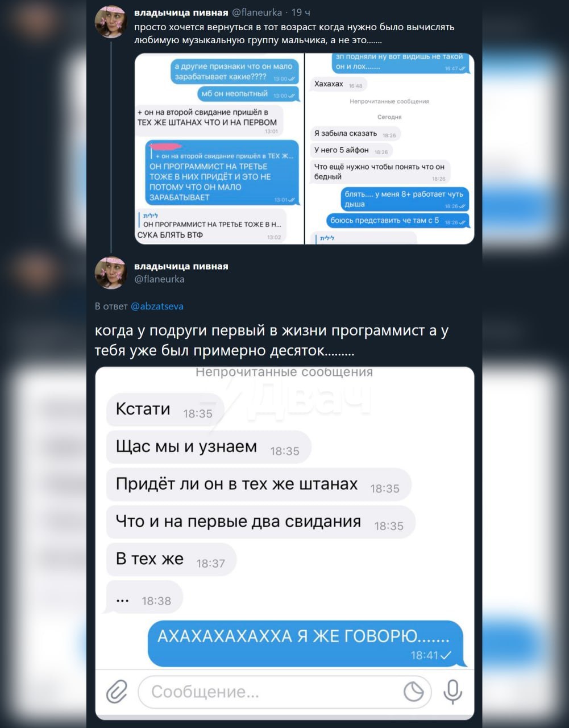569x728 pixels.
Task: Open left chat screenshot in top tweet
Action: (219, 148)
